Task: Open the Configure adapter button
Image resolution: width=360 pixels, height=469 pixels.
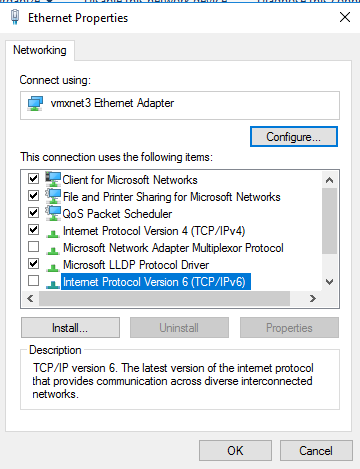Action: coord(294,137)
